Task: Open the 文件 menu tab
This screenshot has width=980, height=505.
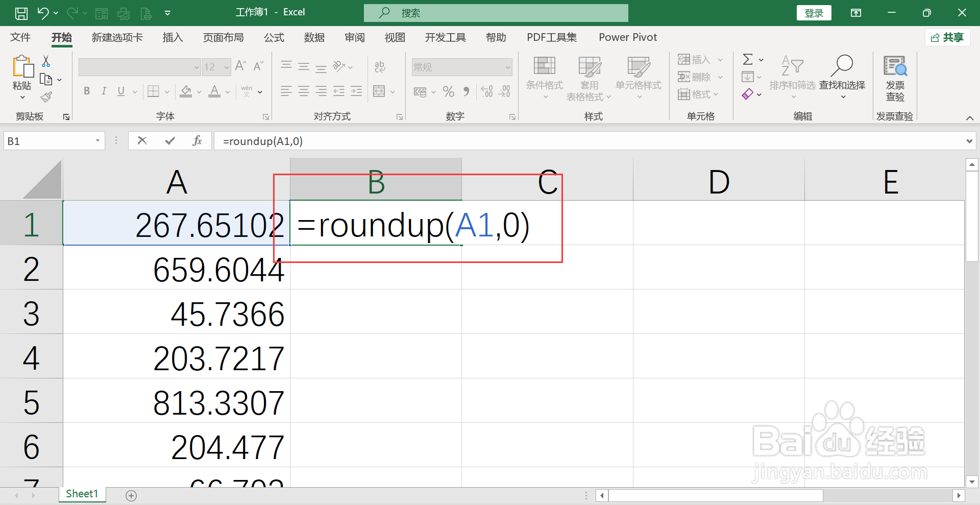Action: point(20,37)
